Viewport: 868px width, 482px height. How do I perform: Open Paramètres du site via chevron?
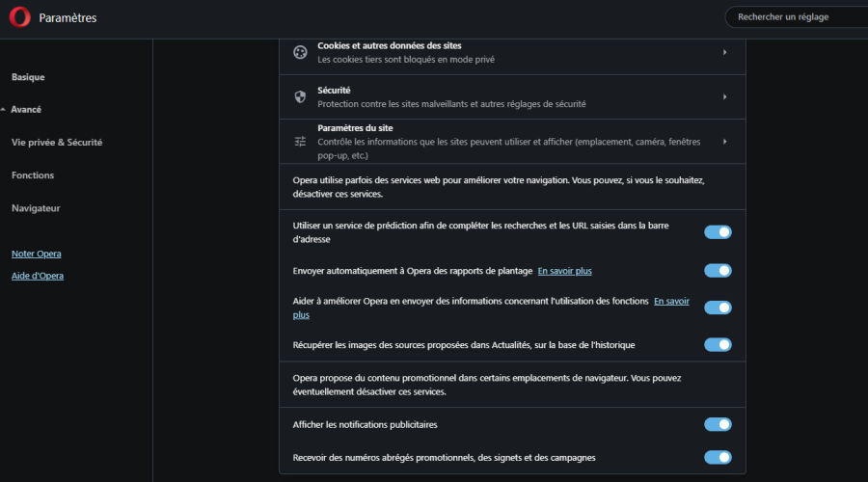(x=724, y=142)
